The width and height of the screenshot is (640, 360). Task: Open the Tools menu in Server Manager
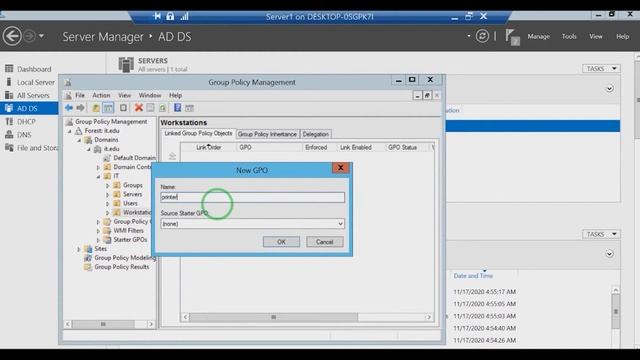click(569, 36)
